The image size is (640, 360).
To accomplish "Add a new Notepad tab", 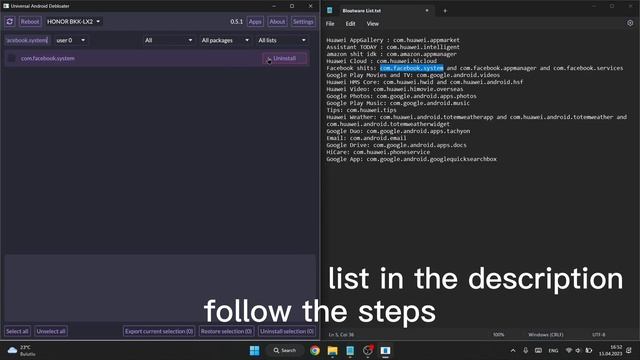I will pos(445,11).
